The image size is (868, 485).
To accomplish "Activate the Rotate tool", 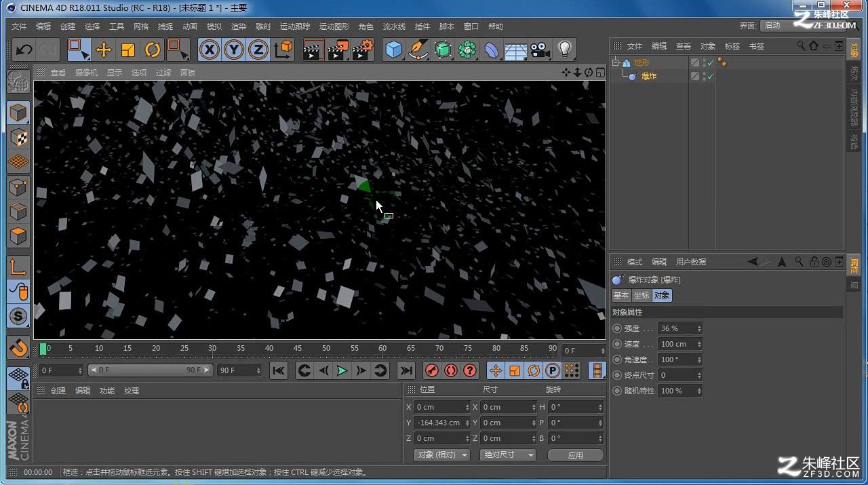I will (153, 50).
